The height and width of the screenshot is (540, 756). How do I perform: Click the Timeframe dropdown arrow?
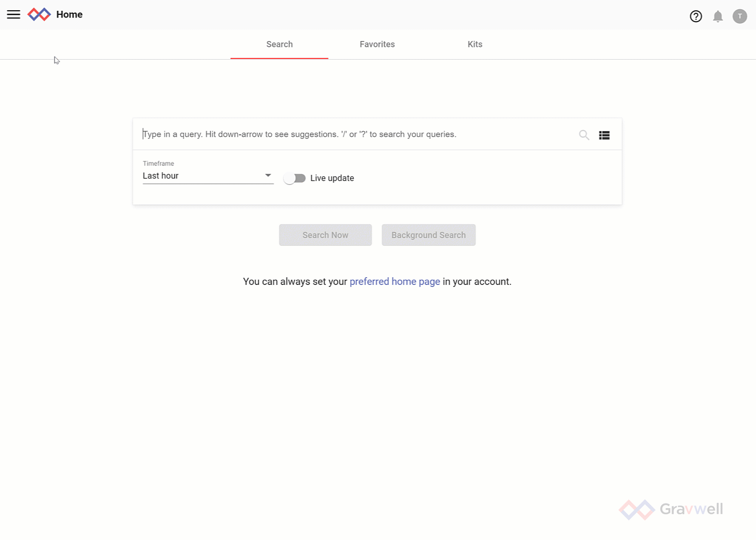tap(268, 175)
